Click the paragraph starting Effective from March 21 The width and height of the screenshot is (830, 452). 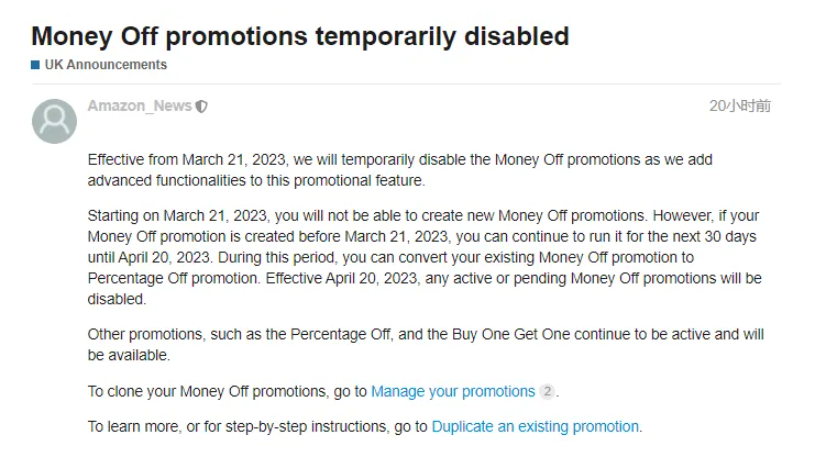[400, 170]
